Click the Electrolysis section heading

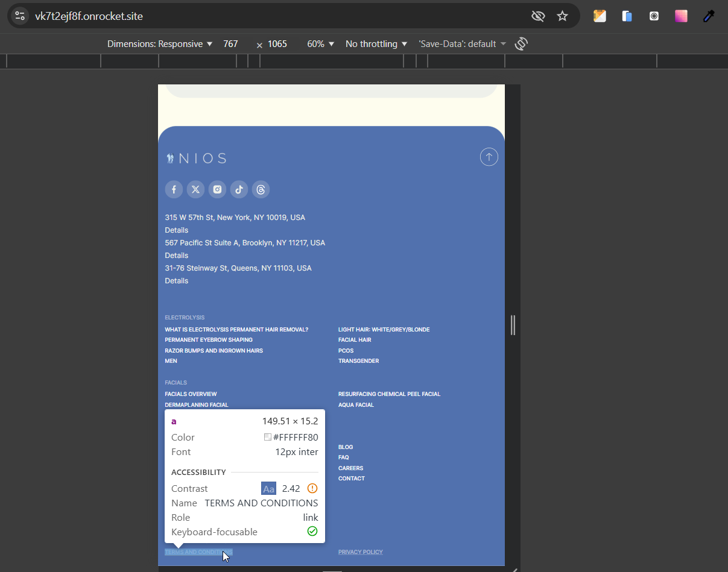tap(185, 318)
